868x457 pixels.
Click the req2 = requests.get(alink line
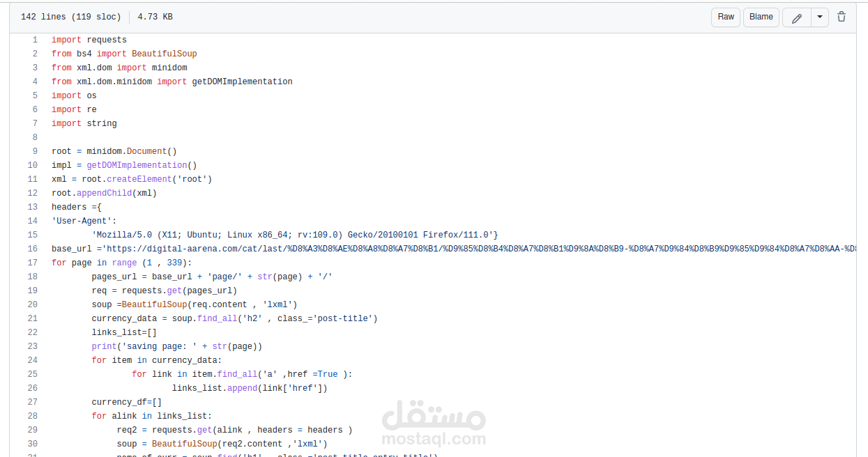point(234,430)
